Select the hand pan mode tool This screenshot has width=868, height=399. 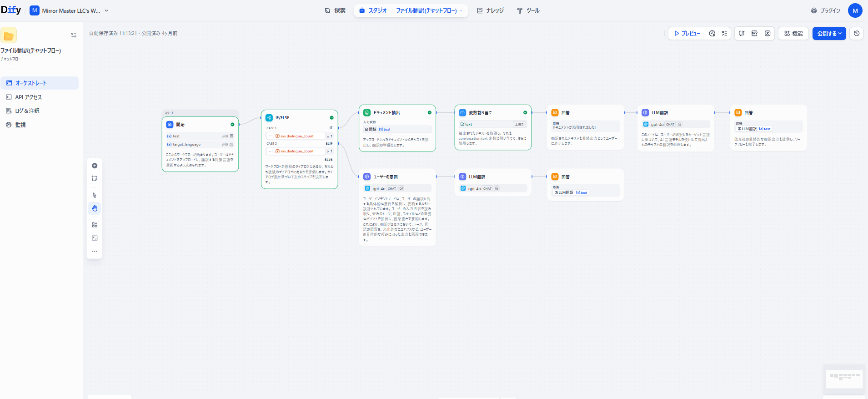[x=95, y=208]
